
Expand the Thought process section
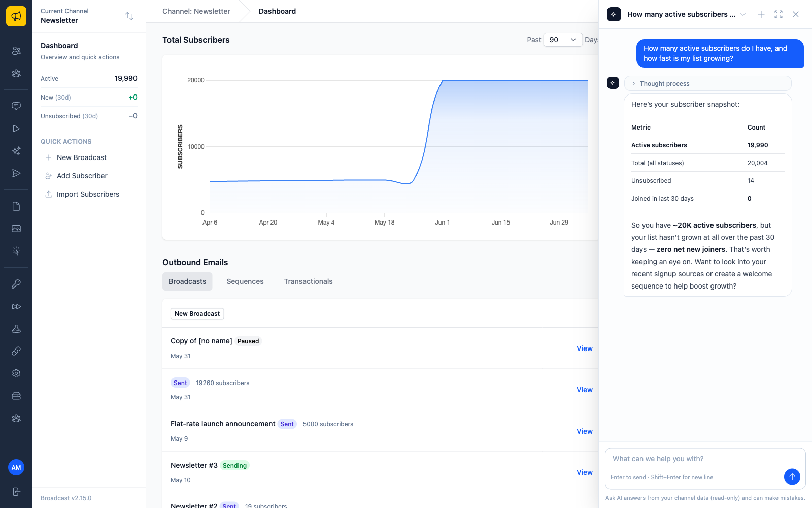(x=707, y=83)
